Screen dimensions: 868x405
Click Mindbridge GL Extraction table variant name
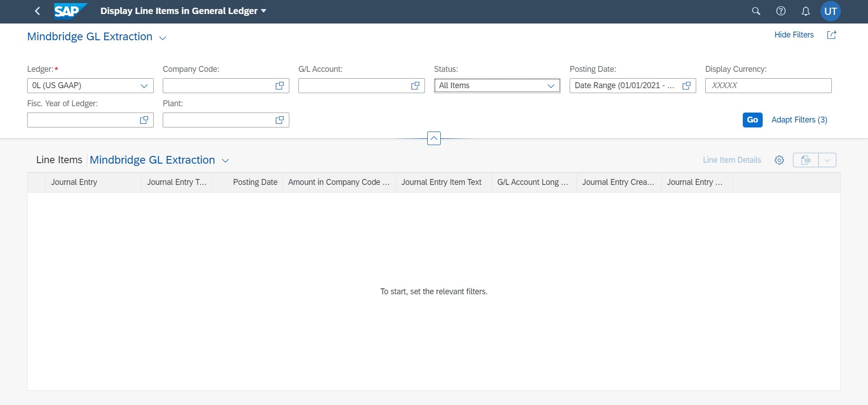pyautogui.click(x=152, y=160)
